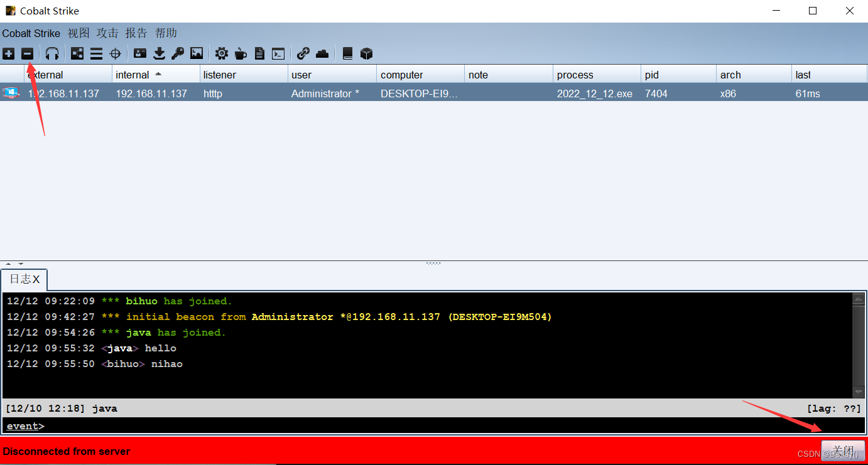Open the 视图 menu
Image resolution: width=868 pixels, height=465 pixels.
pyautogui.click(x=79, y=33)
